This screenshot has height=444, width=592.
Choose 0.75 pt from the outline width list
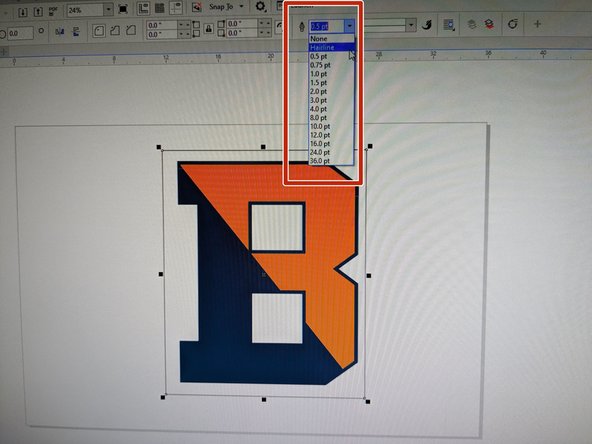click(x=331, y=65)
